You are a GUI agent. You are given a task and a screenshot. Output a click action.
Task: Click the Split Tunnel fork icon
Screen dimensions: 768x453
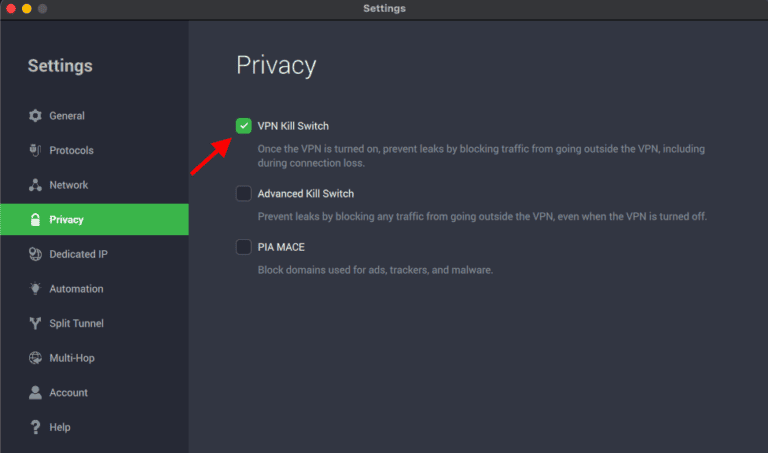35,324
